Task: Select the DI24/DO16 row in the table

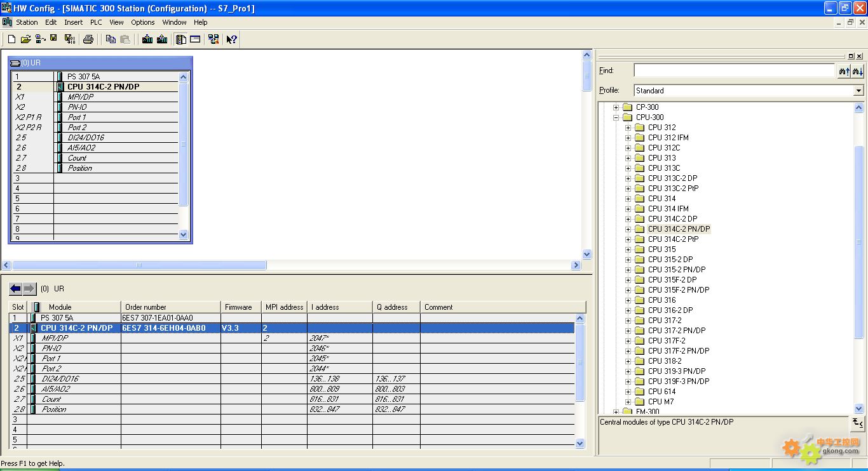Action: click(x=292, y=379)
